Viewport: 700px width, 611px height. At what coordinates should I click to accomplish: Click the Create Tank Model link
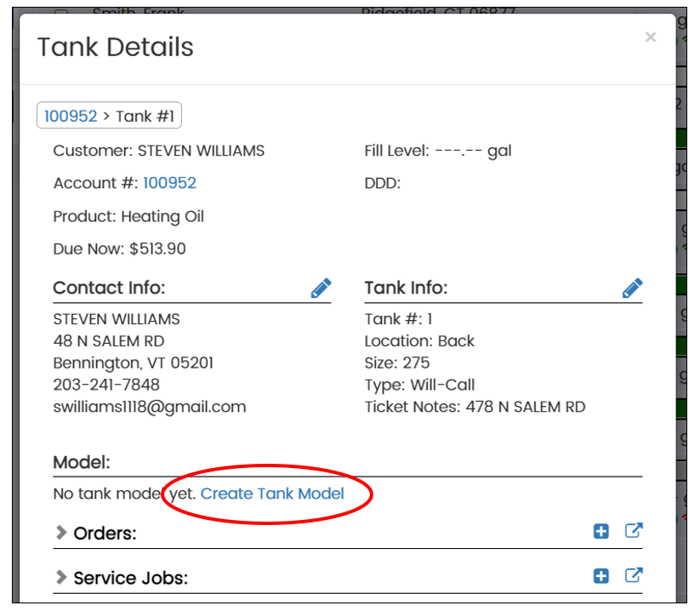272,494
